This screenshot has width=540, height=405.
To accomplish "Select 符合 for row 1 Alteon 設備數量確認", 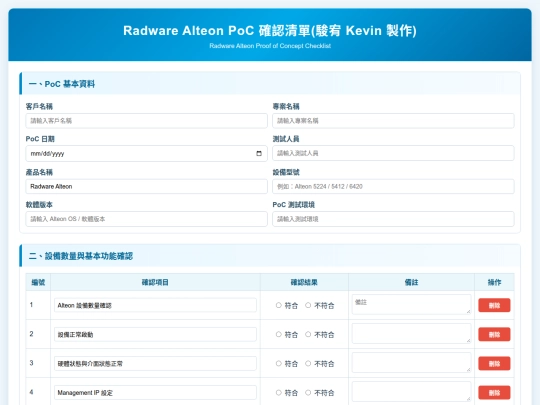I will coord(279,305).
